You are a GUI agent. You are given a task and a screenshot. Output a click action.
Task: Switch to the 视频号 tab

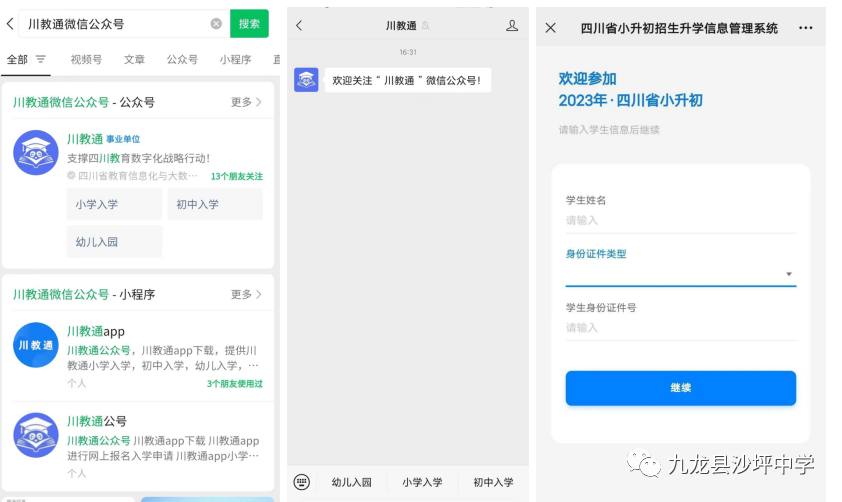point(86,59)
